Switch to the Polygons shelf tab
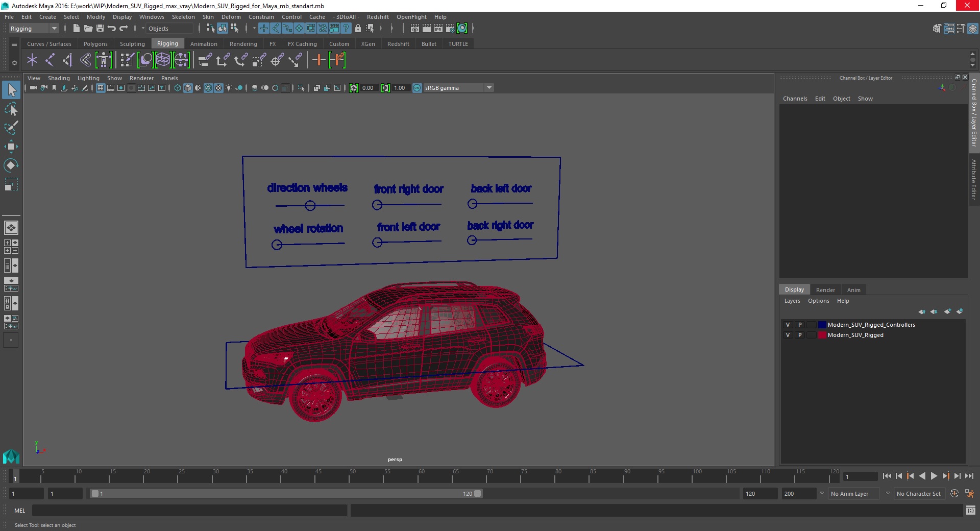Image resolution: width=980 pixels, height=531 pixels. (x=95, y=44)
